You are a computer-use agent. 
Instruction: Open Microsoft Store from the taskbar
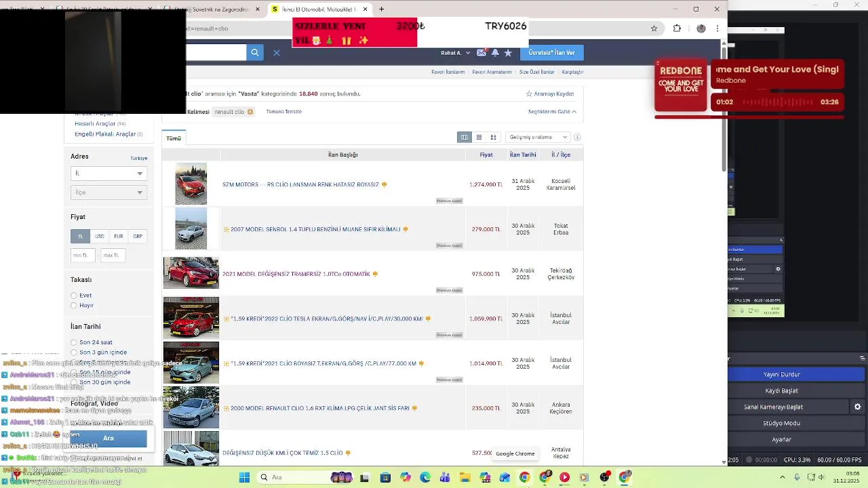tap(385, 477)
